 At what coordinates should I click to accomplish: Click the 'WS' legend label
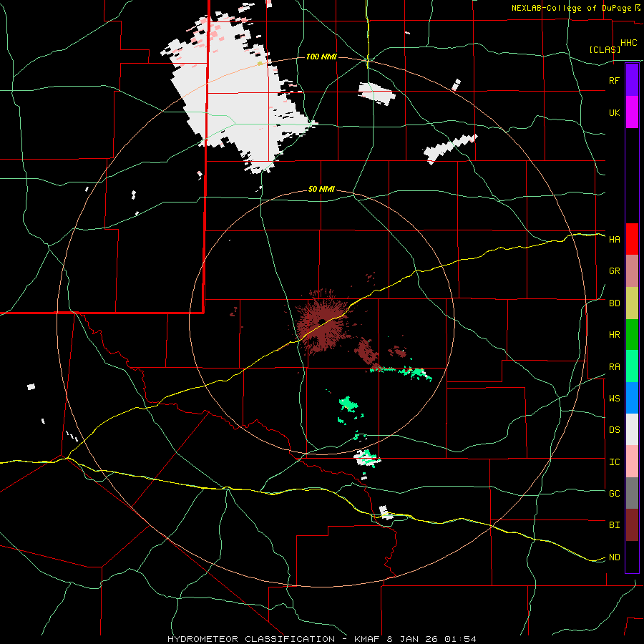point(614,399)
